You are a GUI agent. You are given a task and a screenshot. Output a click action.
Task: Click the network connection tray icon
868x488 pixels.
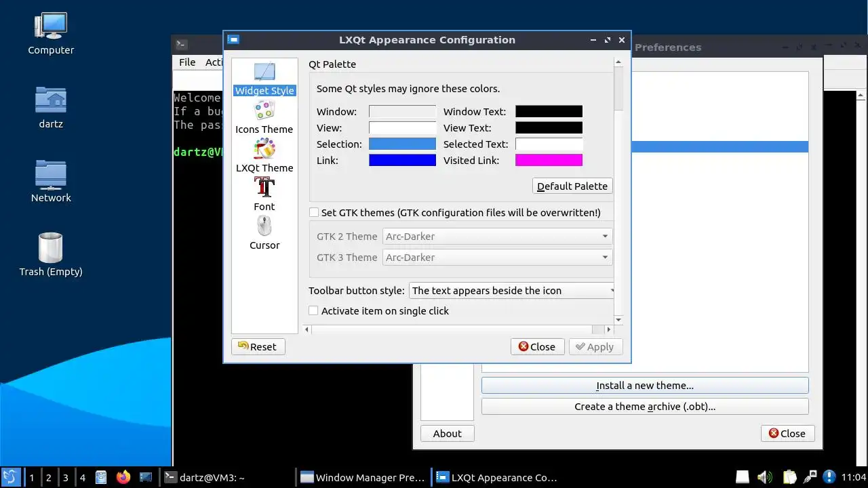tap(810, 477)
